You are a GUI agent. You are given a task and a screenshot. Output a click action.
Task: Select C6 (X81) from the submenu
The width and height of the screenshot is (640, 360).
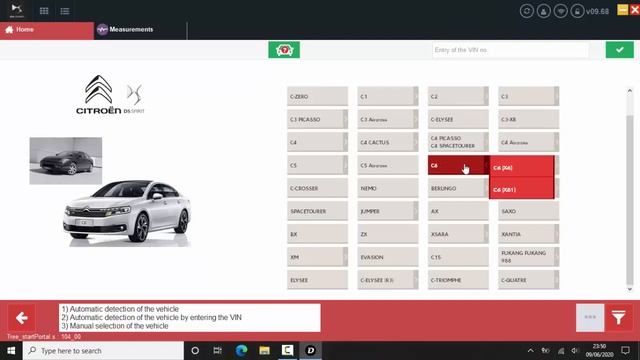522,189
